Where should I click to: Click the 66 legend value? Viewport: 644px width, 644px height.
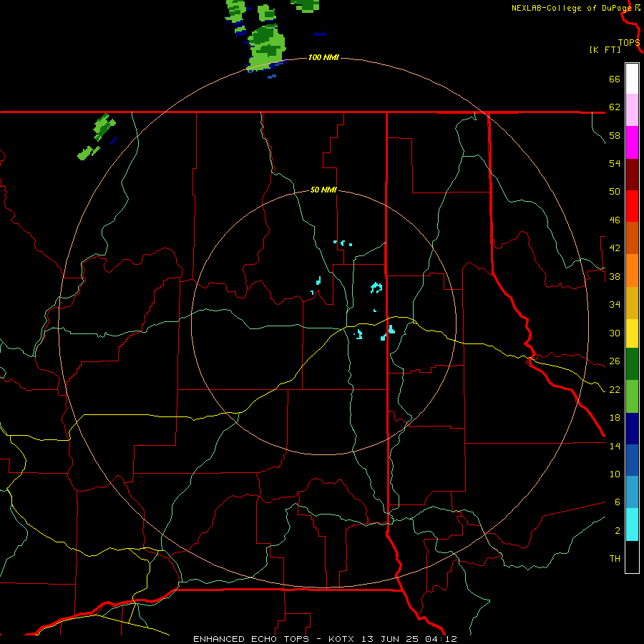click(615, 79)
